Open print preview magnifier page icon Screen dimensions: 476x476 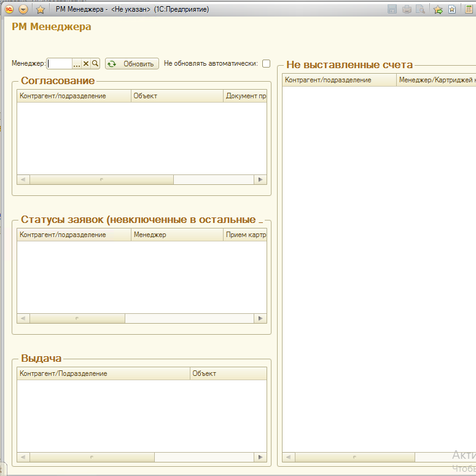pos(421,9)
